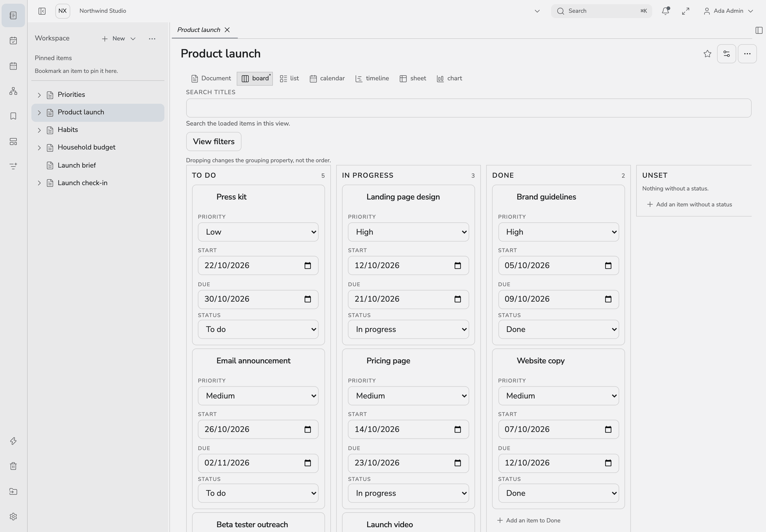Open the lightning automations rail icon

click(13, 441)
